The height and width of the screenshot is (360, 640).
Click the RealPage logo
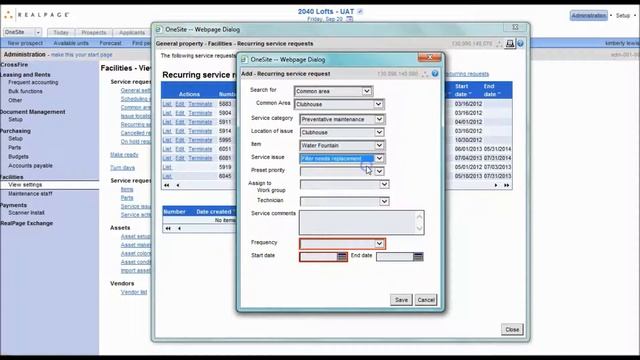pyautogui.click(x=37, y=15)
